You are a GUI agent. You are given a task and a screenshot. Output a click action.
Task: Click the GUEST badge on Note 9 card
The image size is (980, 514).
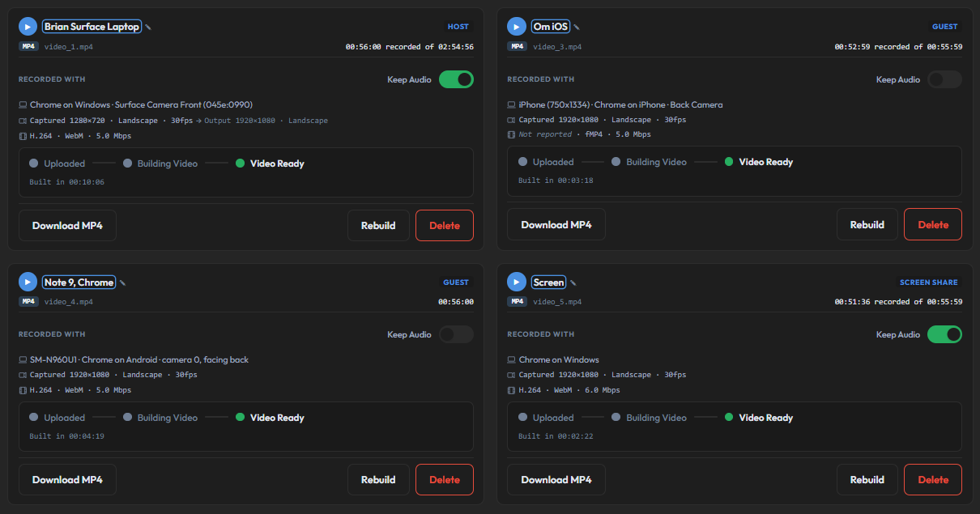click(456, 282)
